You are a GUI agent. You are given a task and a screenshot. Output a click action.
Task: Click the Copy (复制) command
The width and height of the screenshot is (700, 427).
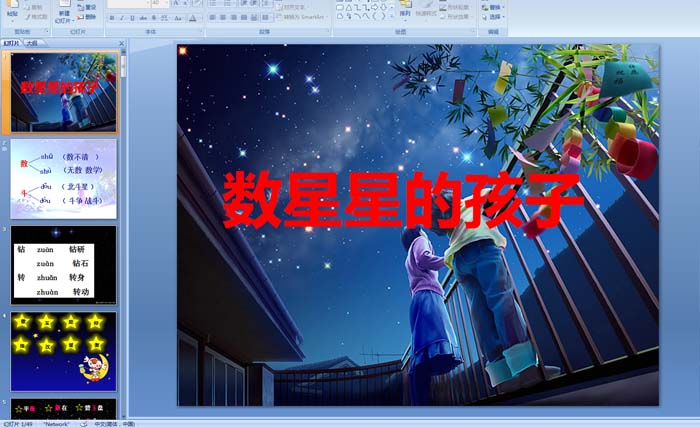(x=33, y=8)
